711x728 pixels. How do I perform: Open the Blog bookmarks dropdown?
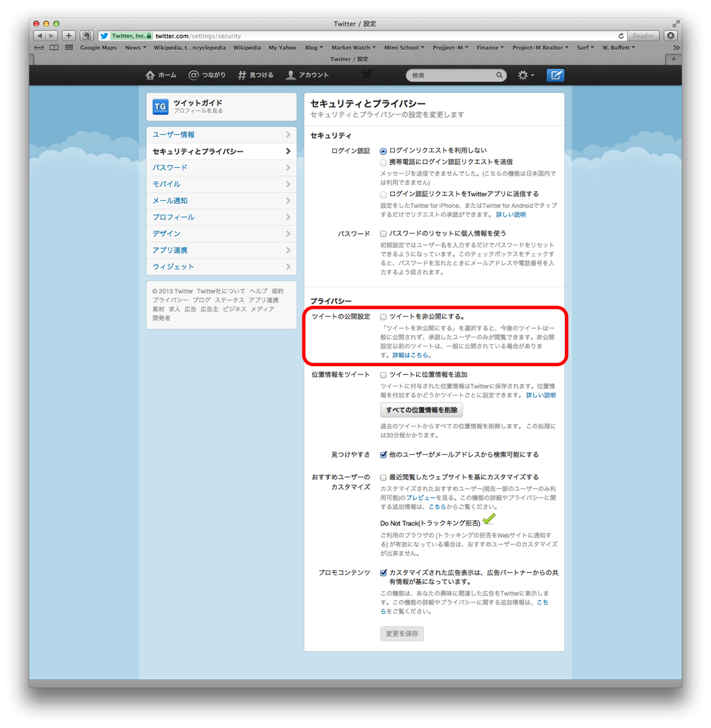[x=314, y=47]
